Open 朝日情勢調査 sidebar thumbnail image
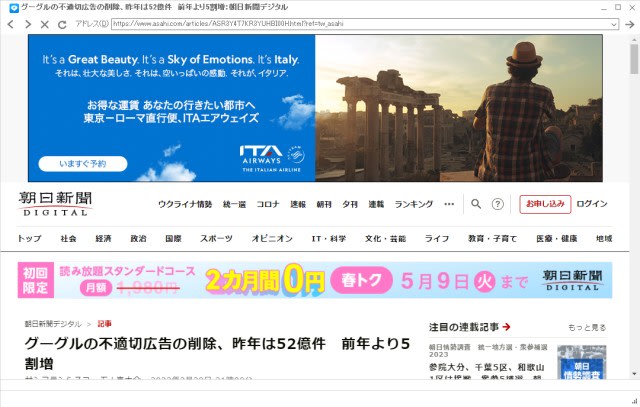 click(582, 362)
